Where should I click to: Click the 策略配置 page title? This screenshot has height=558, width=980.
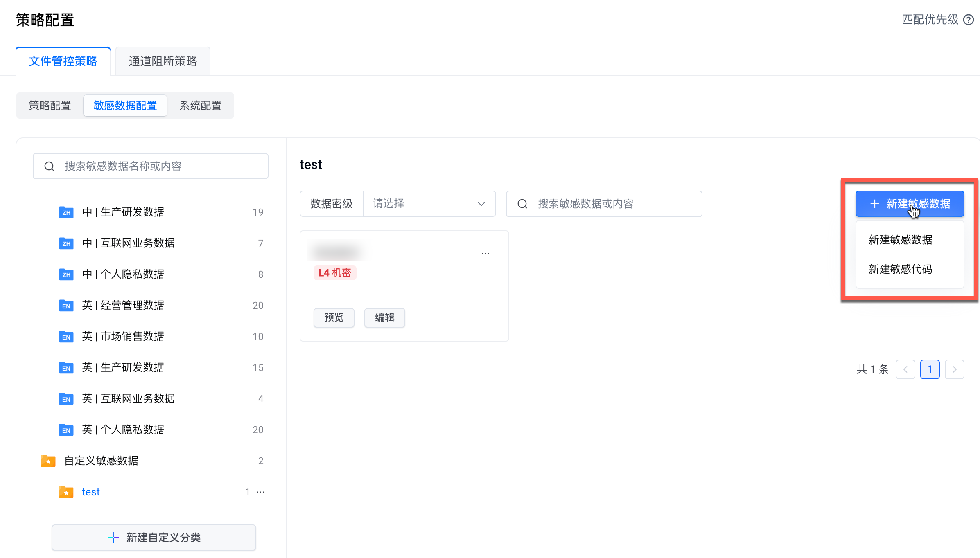(x=45, y=20)
